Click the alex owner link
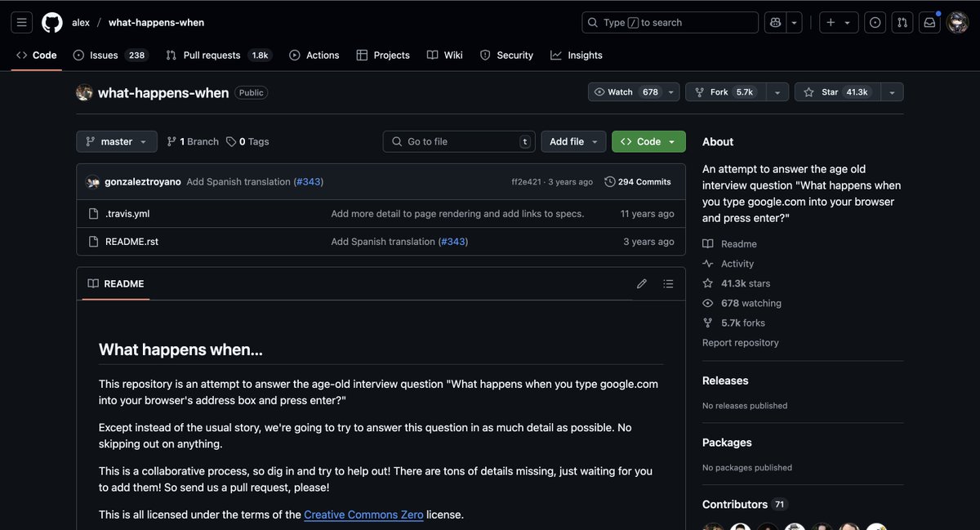The image size is (980, 530). point(81,23)
